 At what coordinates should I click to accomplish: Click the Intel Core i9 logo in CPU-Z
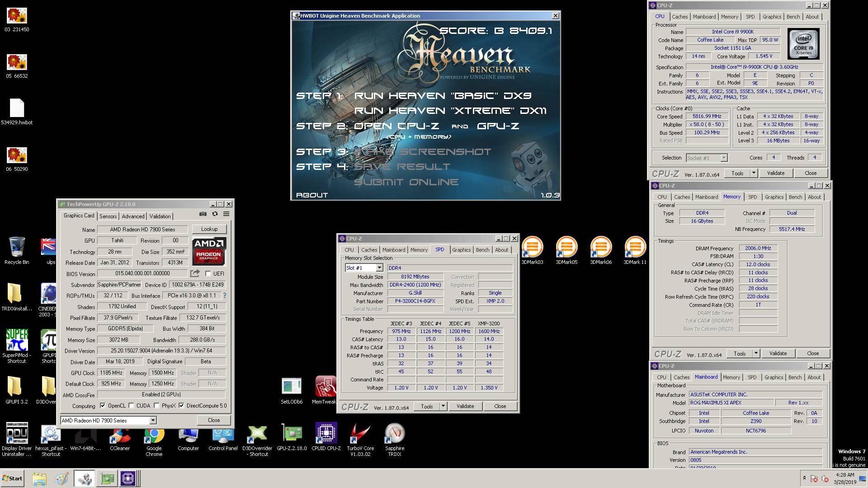point(804,44)
